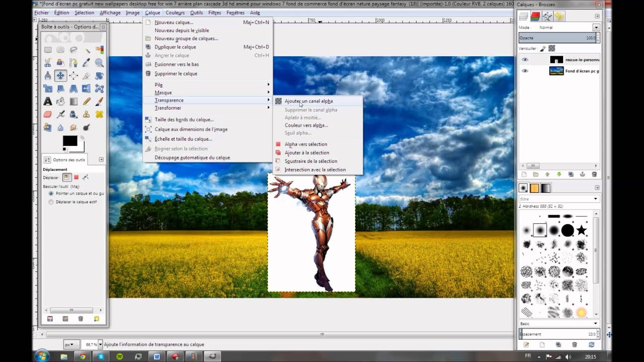Select the Bucket Fill tool
This screenshot has width=644, height=362.
coord(60,102)
